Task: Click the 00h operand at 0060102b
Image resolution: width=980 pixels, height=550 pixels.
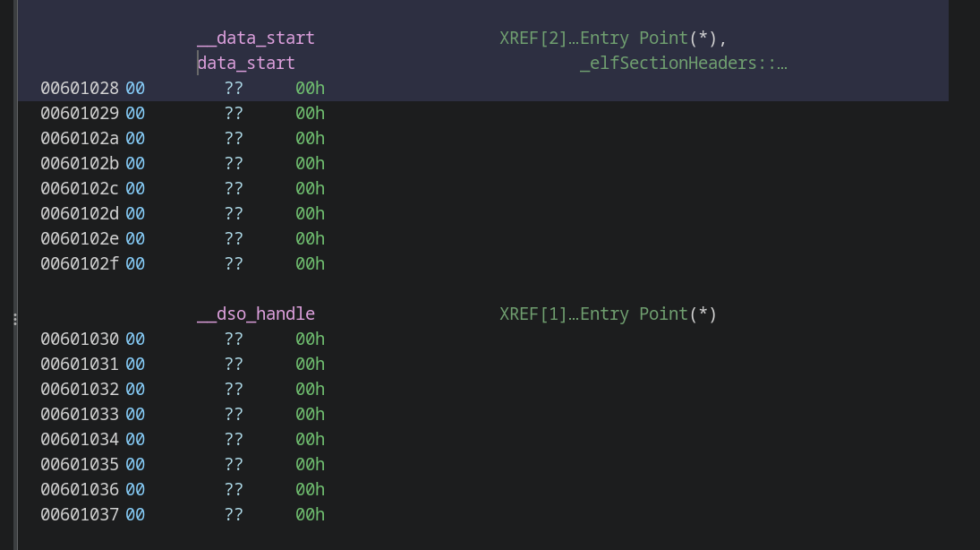Action: coord(310,163)
